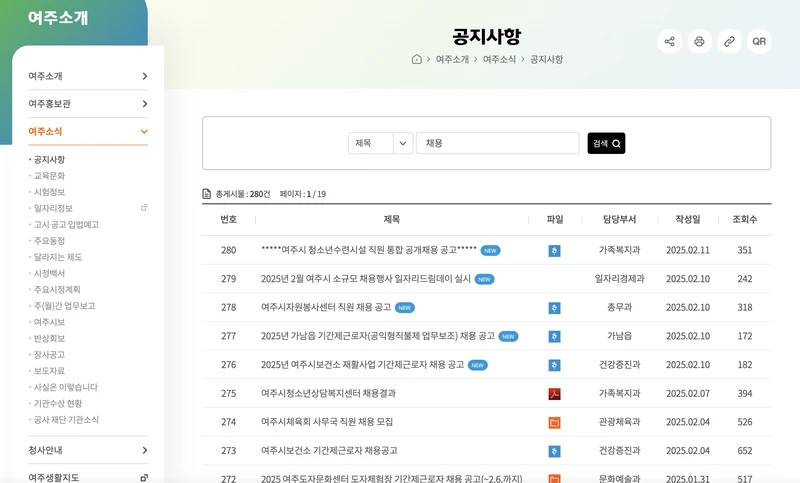
Task: Expand the 청사안내 sidebar menu
Action: pos(88,450)
